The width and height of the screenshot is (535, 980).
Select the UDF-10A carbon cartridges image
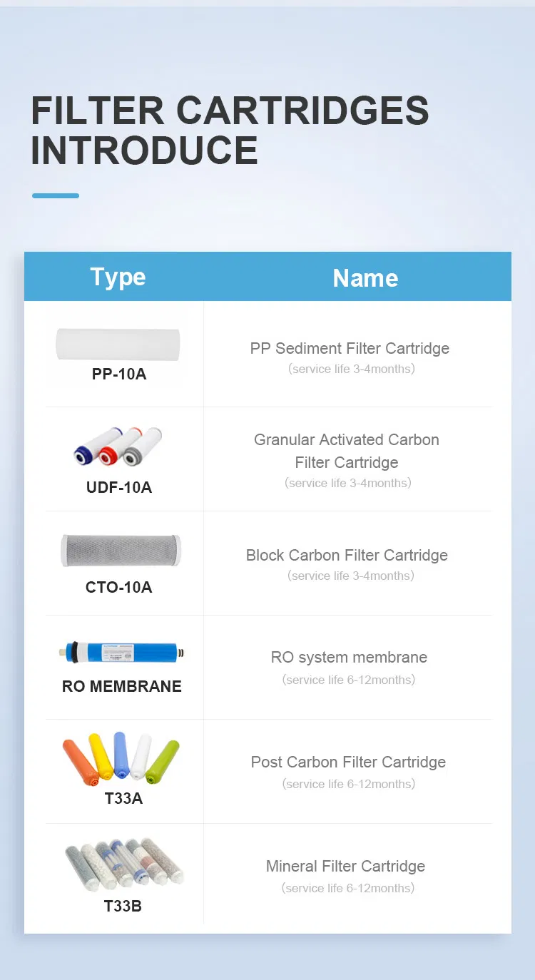118,446
